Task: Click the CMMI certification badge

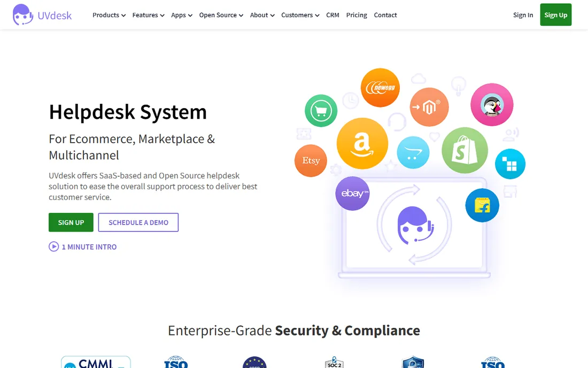Action: [x=96, y=362]
